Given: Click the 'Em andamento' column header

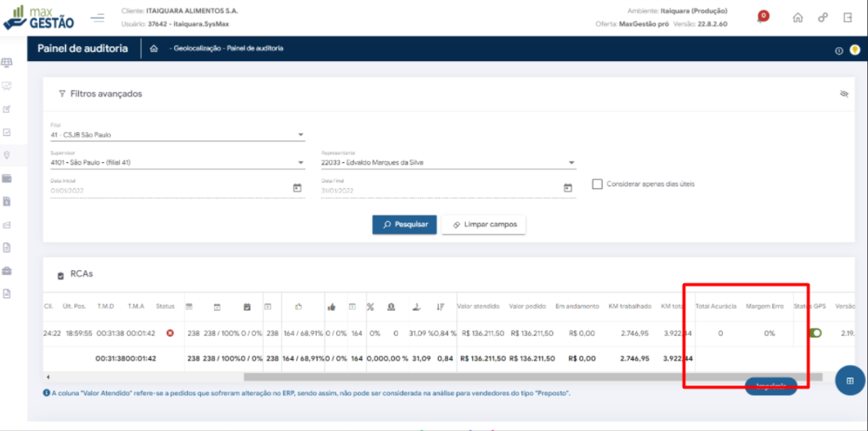Looking at the screenshot, I should (577, 306).
